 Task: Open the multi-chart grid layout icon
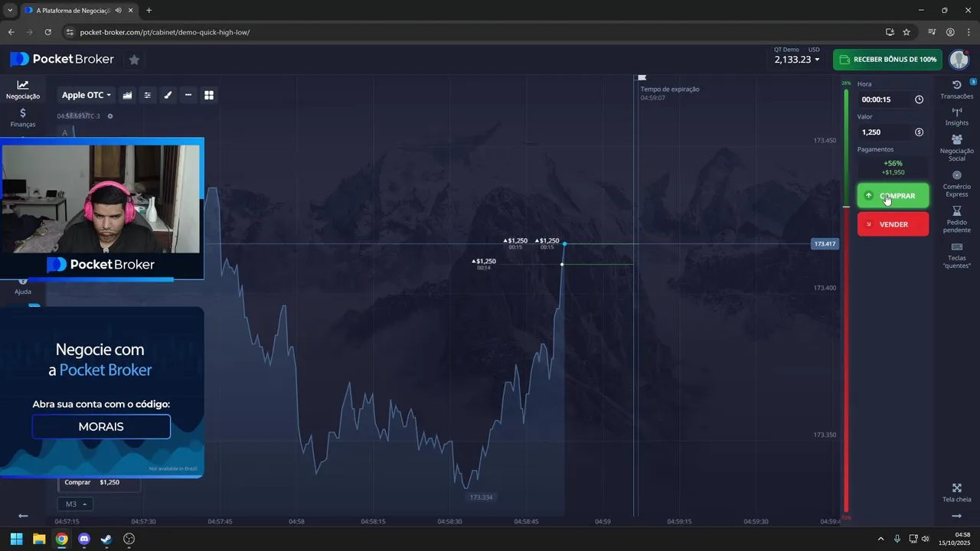209,95
